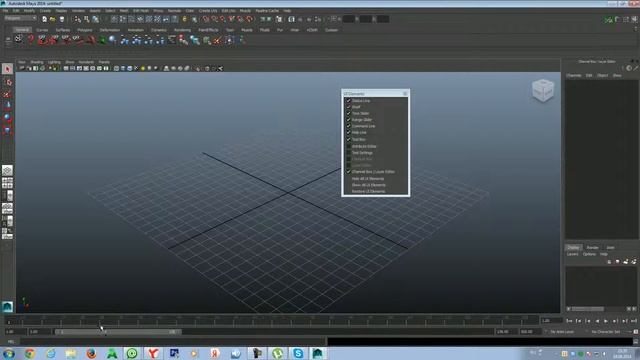Click the command line input field
Image resolution: width=640 pixels, height=360 pixels.
point(173,342)
